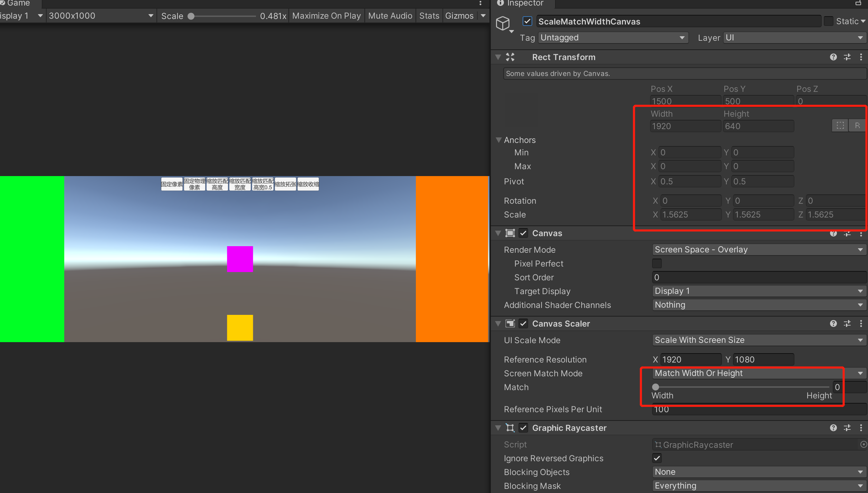Viewport: 868px width, 493px height.
Task: Collapse the Anchors section
Action: coord(498,140)
